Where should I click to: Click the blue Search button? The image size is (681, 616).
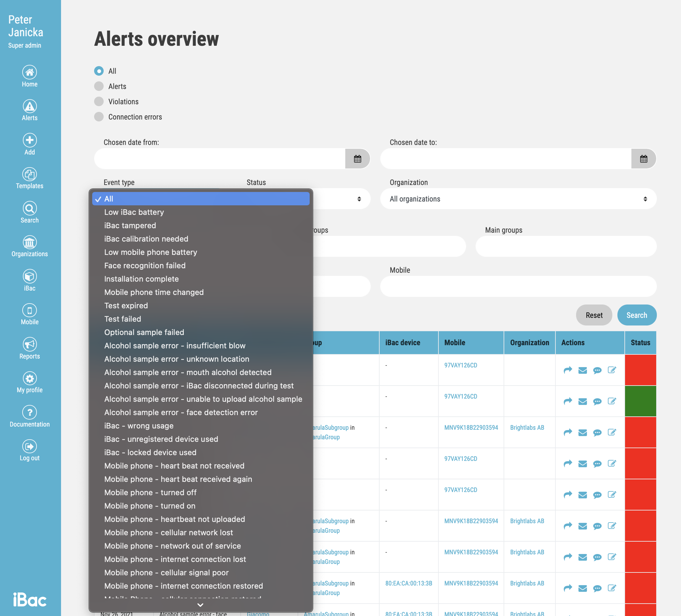coord(636,315)
